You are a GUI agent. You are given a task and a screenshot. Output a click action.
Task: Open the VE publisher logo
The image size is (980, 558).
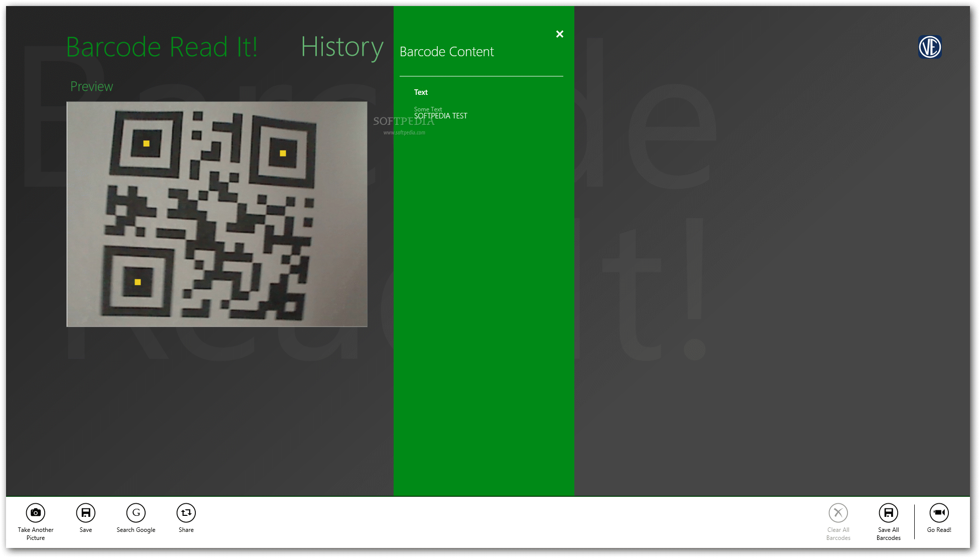click(930, 47)
